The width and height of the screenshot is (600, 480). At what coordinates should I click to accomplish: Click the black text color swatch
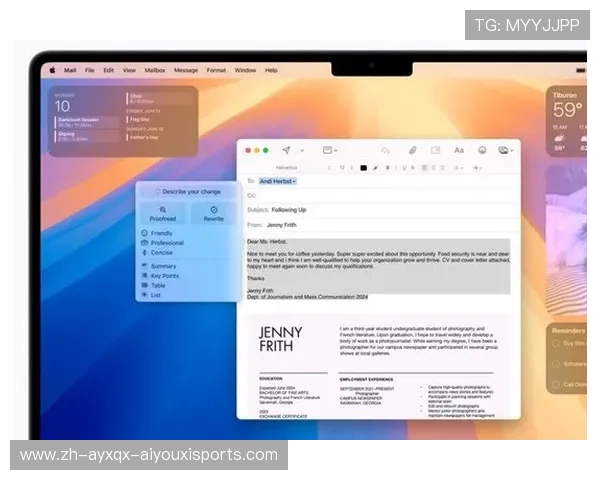[x=363, y=168]
